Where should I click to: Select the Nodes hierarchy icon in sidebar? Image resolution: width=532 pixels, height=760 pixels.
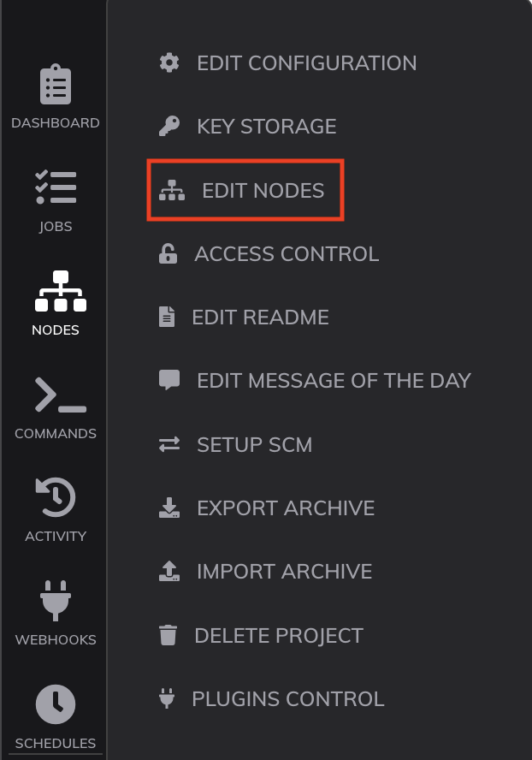coord(60,291)
